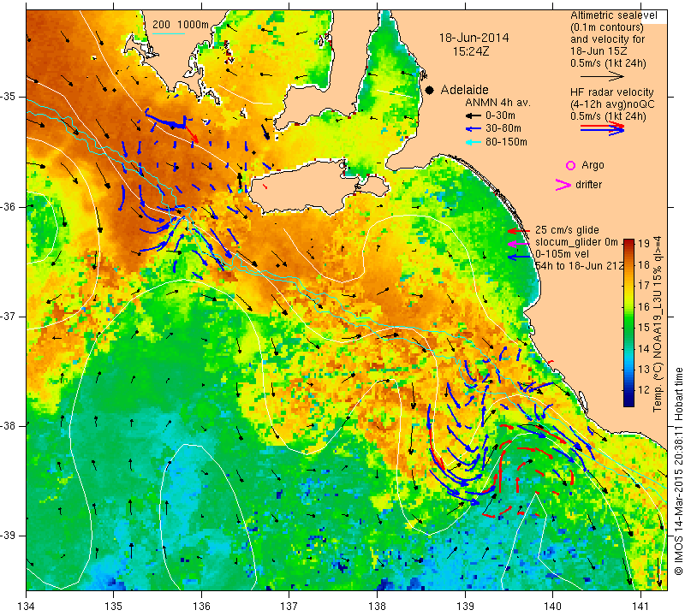This screenshot has width=685, height=616.
Task: Click the '200 1000m' isobath legend text
Action: (x=181, y=25)
